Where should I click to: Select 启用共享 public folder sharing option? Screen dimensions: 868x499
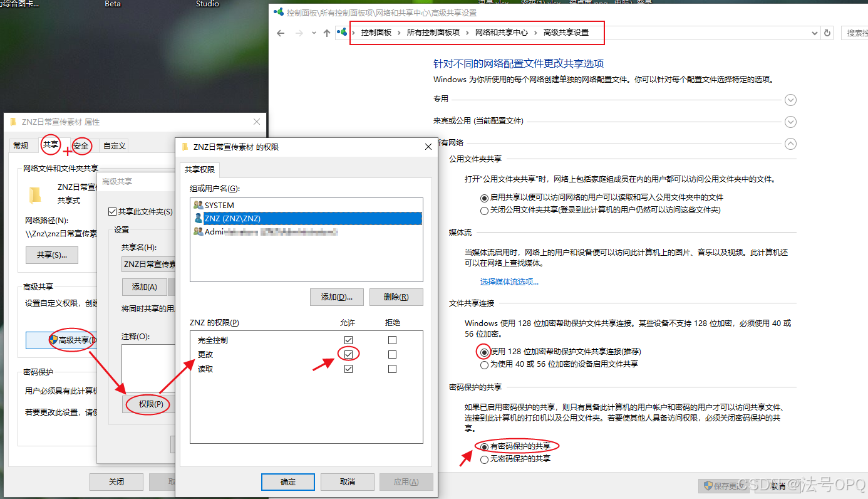pos(484,197)
